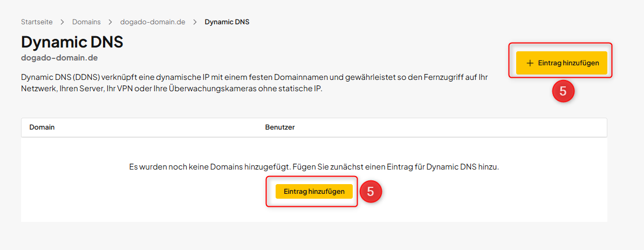Viewport: 644px width, 250px height.
Task: Click the empty space right of Benutzer header
Action: (448, 127)
